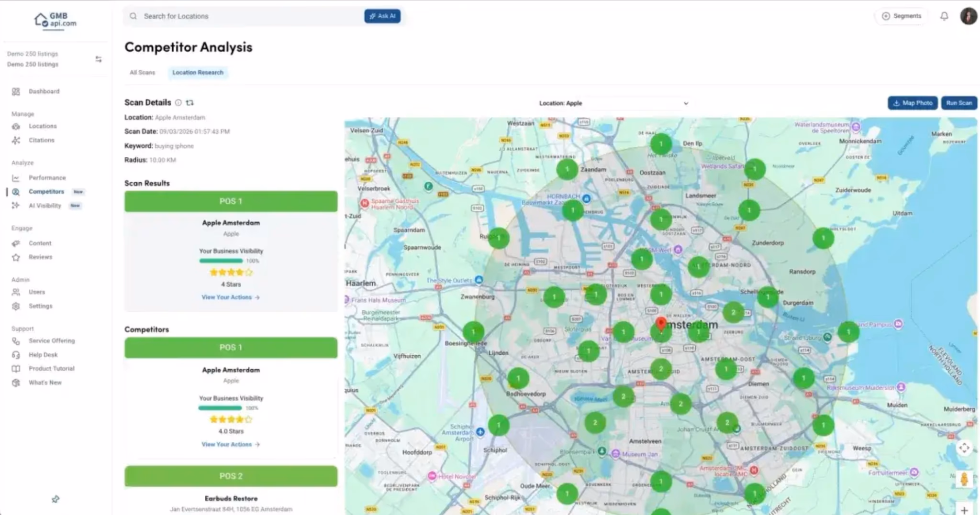
Task: Click the pin icon at sidebar bottom
Action: coord(56,499)
